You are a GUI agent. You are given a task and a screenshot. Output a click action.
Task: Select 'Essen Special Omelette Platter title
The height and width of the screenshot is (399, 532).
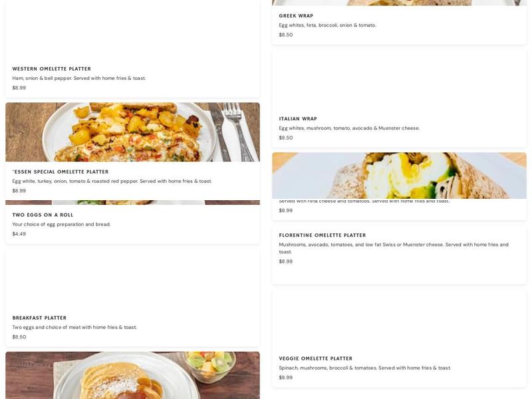pos(61,172)
